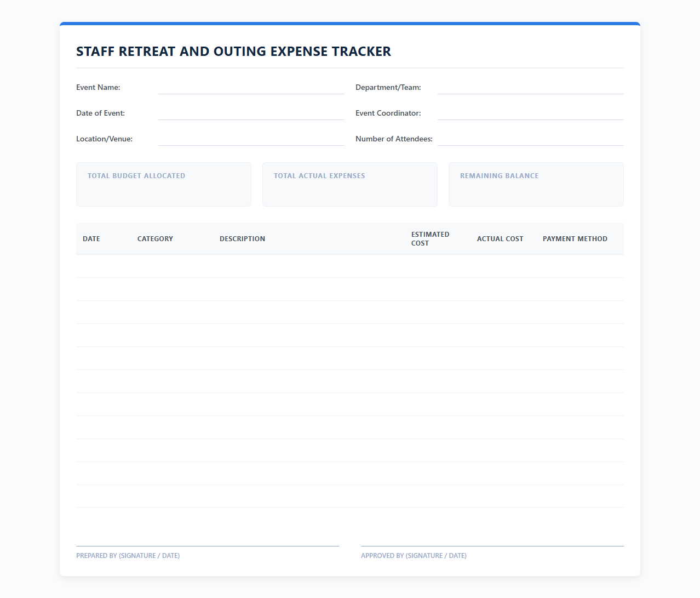Image resolution: width=700 pixels, height=598 pixels.
Task: Click the Event Name input field
Action: (x=251, y=88)
